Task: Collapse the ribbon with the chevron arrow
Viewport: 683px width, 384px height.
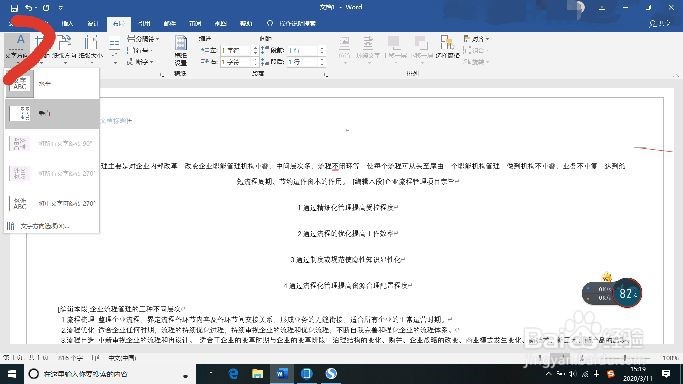Action: click(676, 75)
